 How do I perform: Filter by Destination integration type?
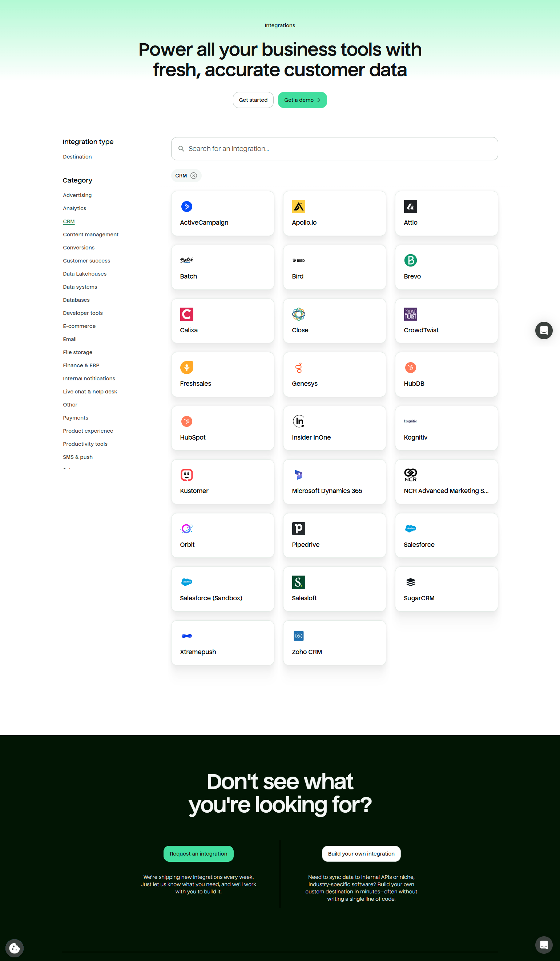coord(77,157)
